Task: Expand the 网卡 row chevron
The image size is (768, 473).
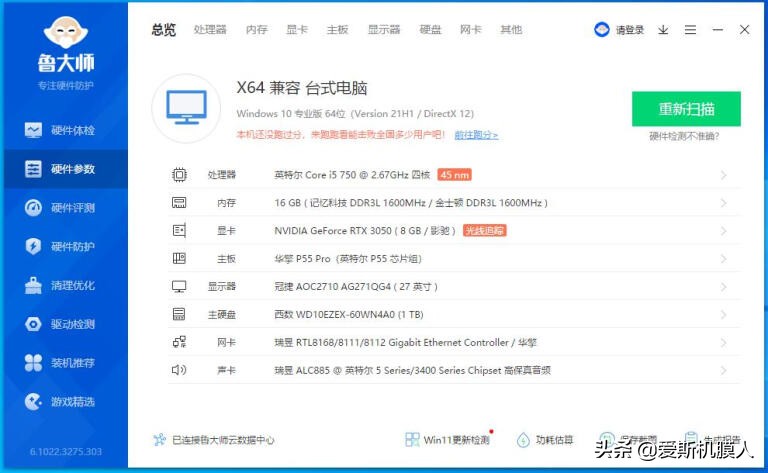Action: [x=723, y=342]
